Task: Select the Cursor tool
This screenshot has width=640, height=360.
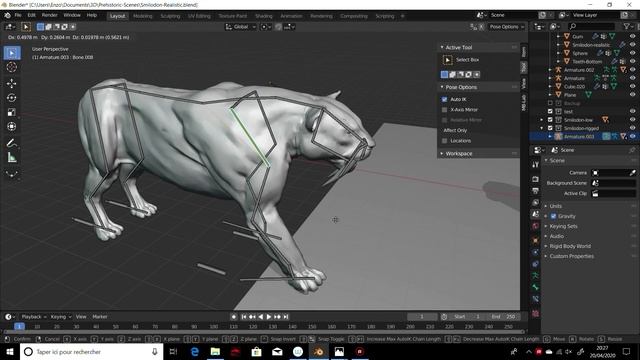Action: [x=12, y=67]
